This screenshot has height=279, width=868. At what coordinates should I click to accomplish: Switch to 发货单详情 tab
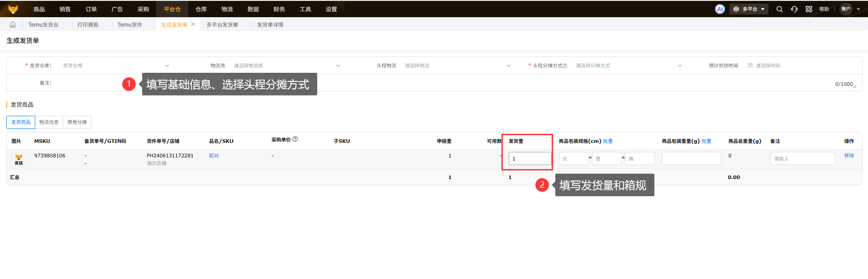click(270, 25)
